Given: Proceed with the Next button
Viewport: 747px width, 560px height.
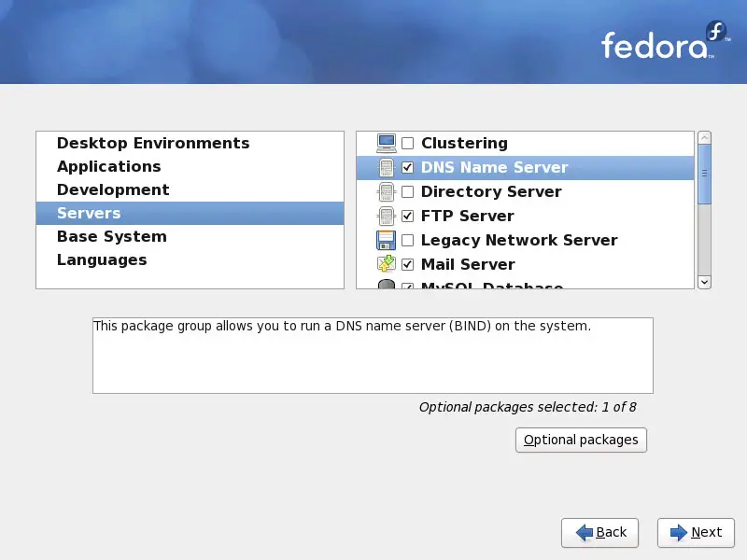Looking at the screenshot, I should (696, 532).
